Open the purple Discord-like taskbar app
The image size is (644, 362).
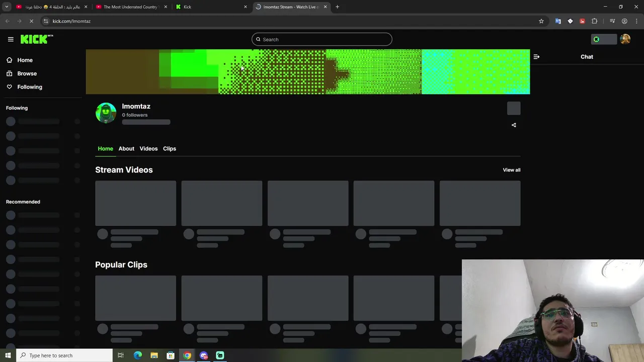[x=204, y=355]
